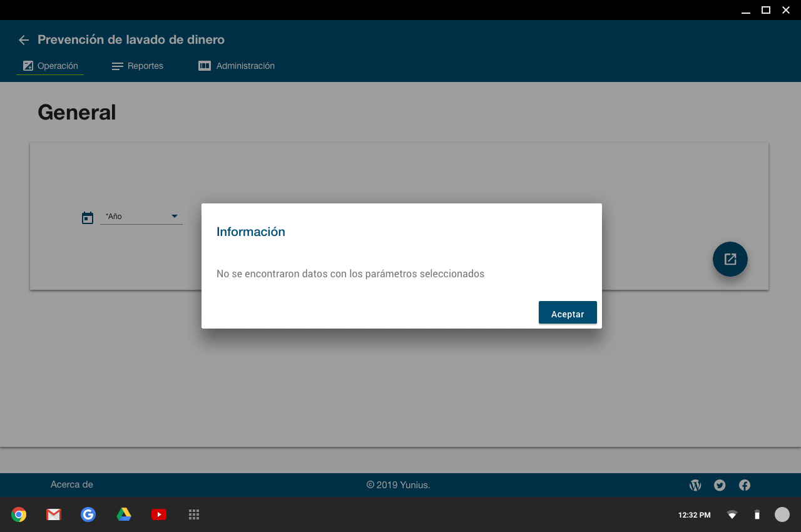Launch Chrome from the shelf
Image resolution: width=801 pixels, height=532 pixels.
pyautogui.click(x=19, y=514)
